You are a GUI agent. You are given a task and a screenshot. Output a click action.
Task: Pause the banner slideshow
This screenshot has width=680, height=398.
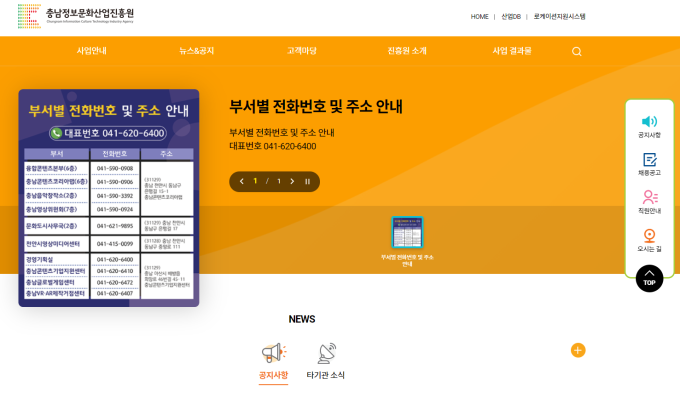(x=307, y=182)
